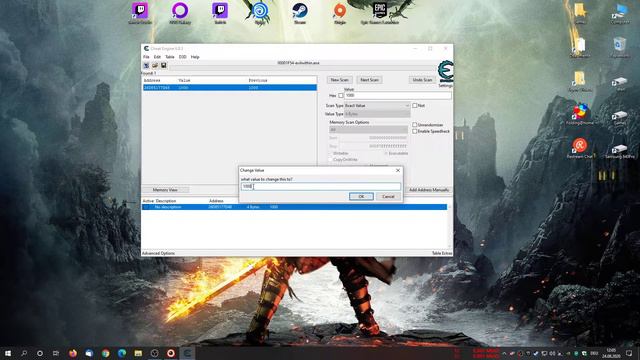Image resolution: width=640 pixels, height=360 pixels.
Task: Open the Edit menu
Action: tap(157, 57)
